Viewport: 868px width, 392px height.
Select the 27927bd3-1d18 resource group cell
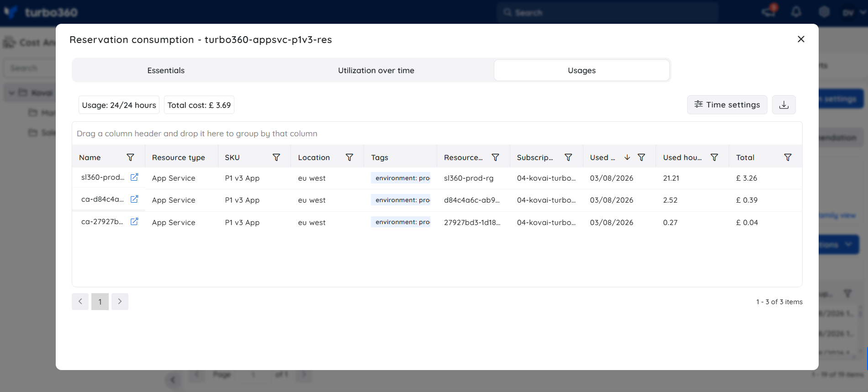point(472,222)
